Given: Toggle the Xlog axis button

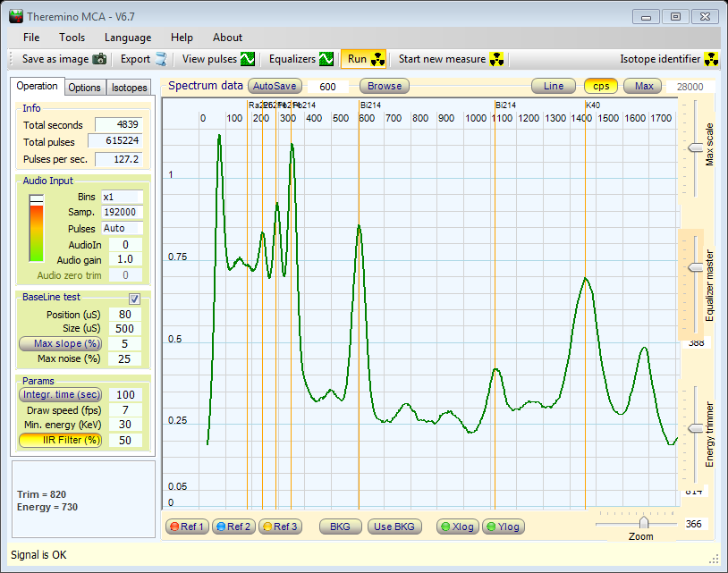Looking at the screenshot, I should pyautogui.click(x=456, y=527).
